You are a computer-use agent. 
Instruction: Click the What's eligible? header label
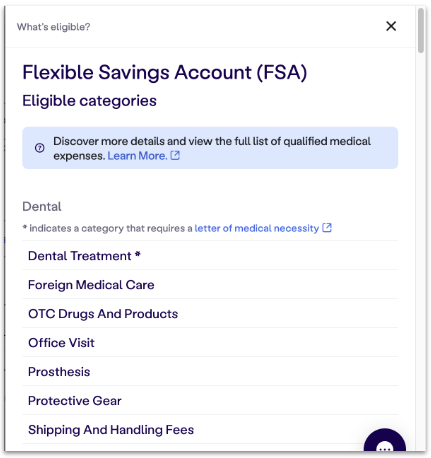(x=54, y=27)
